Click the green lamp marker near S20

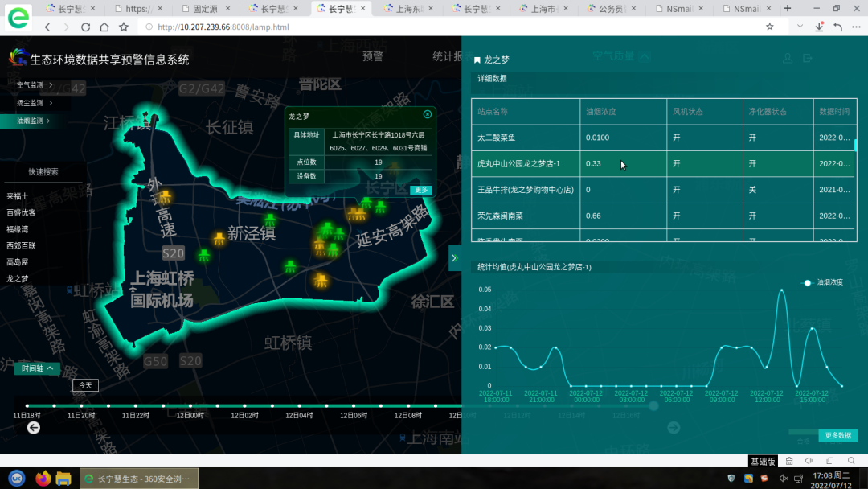203,255
